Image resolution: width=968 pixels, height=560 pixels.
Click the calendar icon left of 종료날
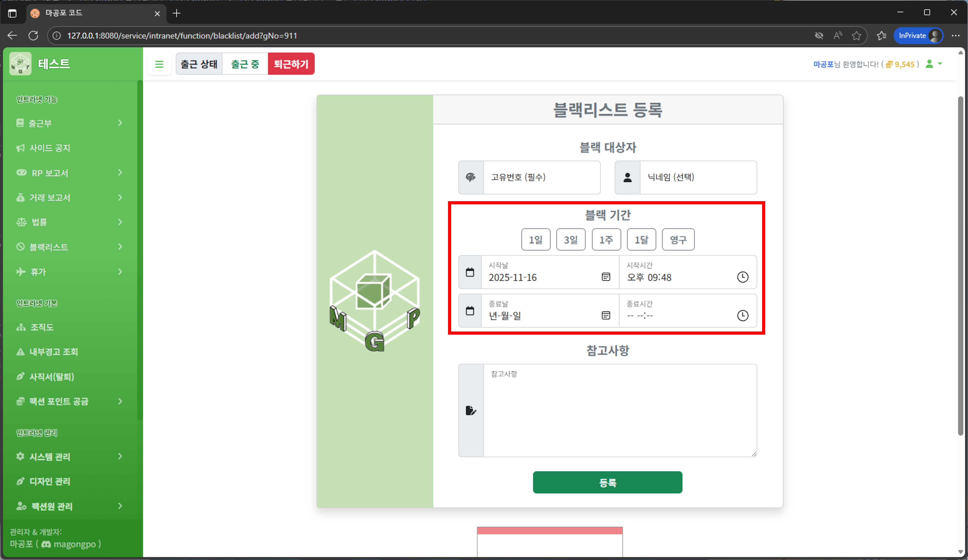[x=470, y=311]
